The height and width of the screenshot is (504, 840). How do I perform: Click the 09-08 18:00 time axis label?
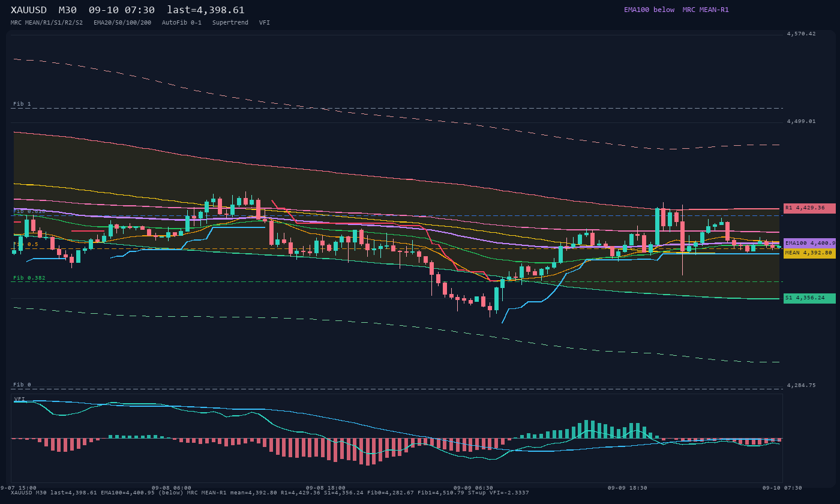point(326,488)
